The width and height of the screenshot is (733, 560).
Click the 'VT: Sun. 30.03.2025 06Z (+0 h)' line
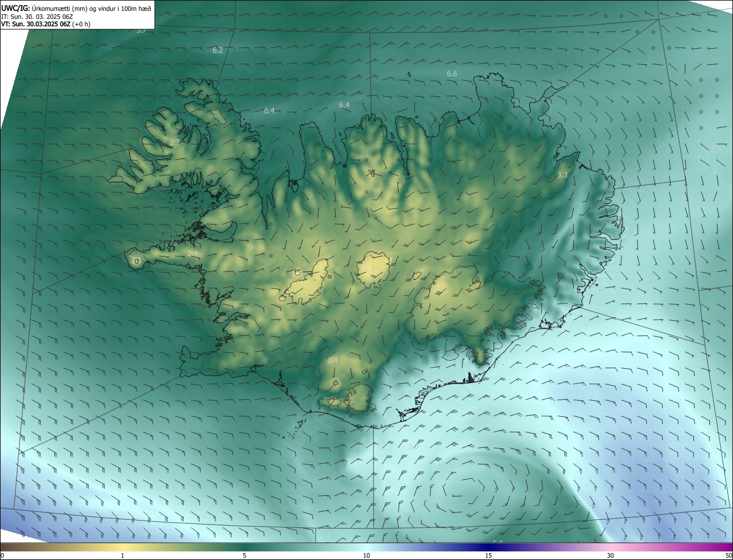46,24
